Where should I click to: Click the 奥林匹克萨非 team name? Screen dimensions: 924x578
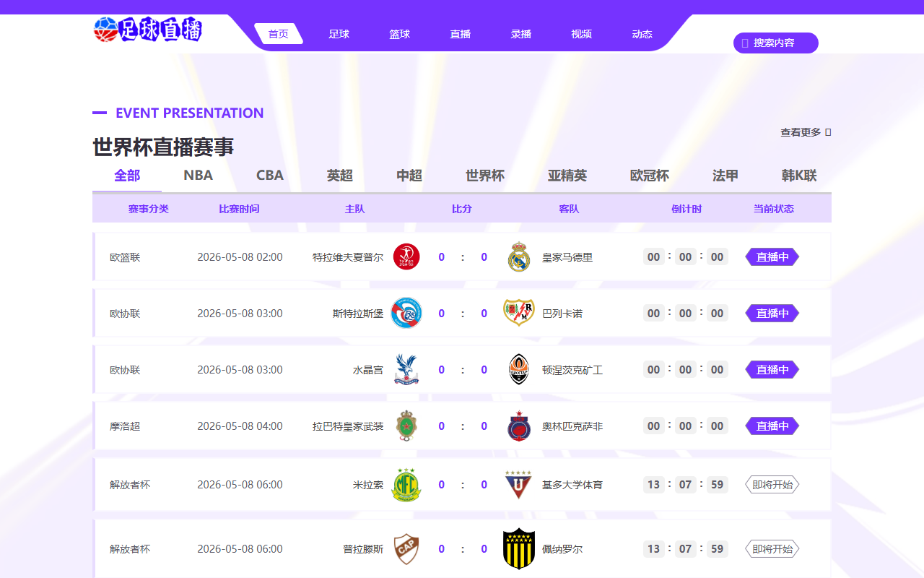coord(572,426)
